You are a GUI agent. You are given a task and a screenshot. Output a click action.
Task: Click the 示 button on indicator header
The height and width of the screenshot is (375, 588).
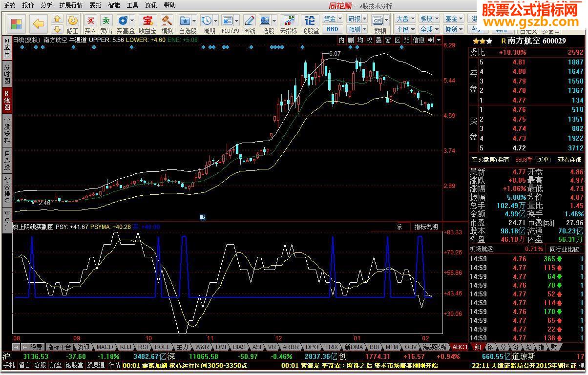399,227
